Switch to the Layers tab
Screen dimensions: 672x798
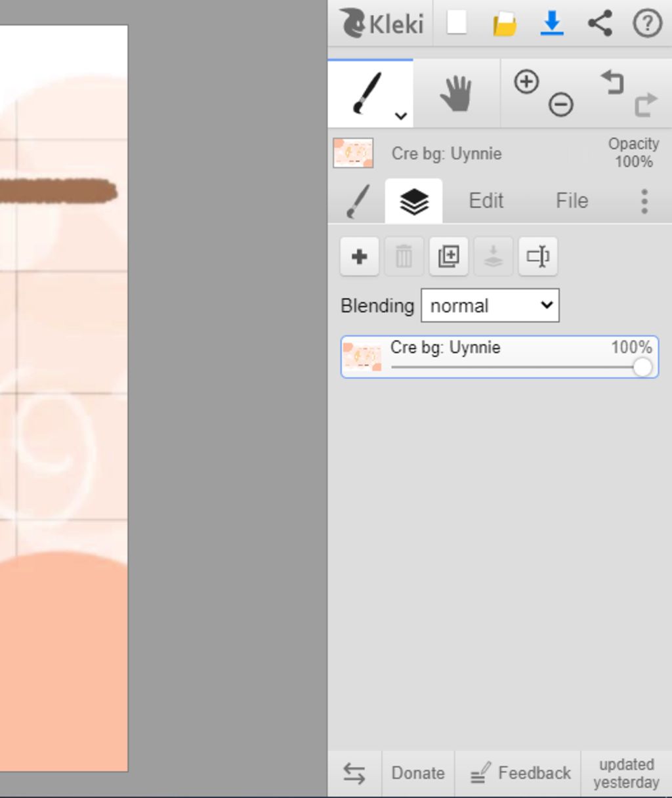click(413, 201)
